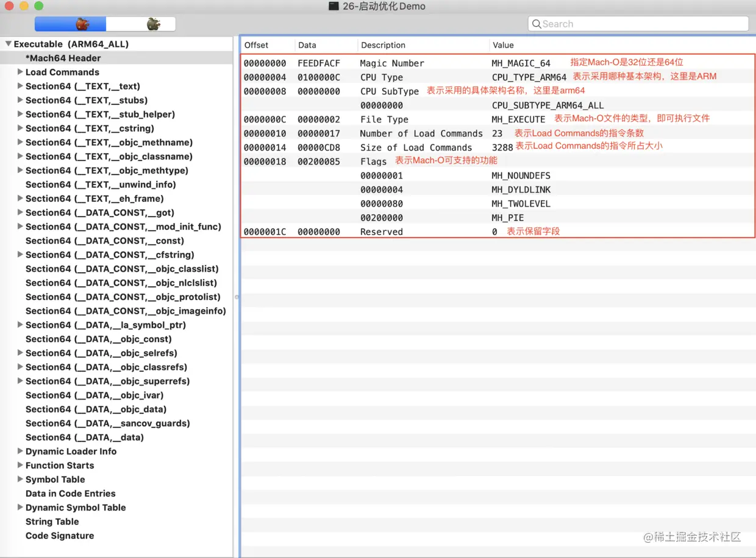Select the CPU_SUBTYPE_ARM64_ALL value
The image size is (756, 558).
pyautogui.click(x=547, y=105)
